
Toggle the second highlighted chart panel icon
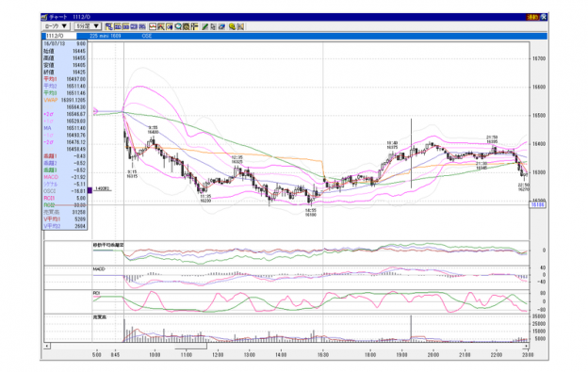tap(118, 26)
